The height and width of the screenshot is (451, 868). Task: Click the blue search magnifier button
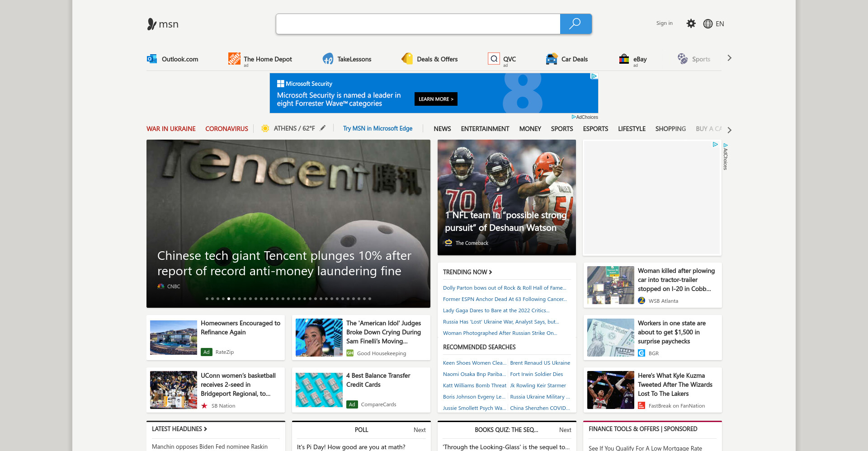point(576,24)
